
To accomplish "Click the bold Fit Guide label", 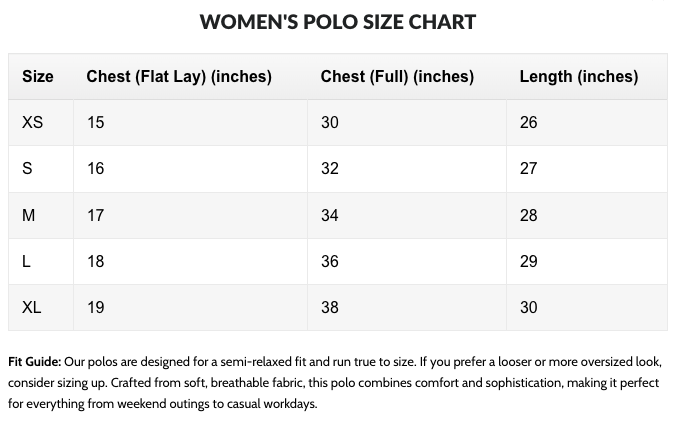I will click(35, 362).
